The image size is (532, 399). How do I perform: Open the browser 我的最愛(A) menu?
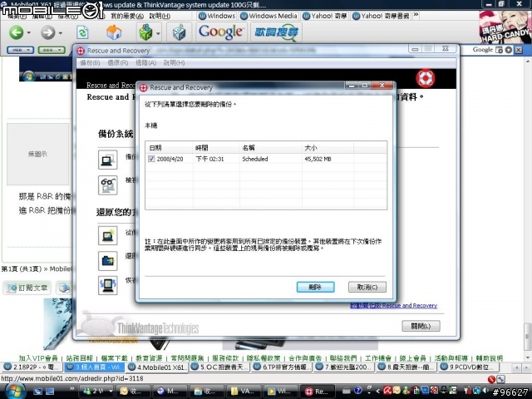pyautogui.click(x=127, y=16)
